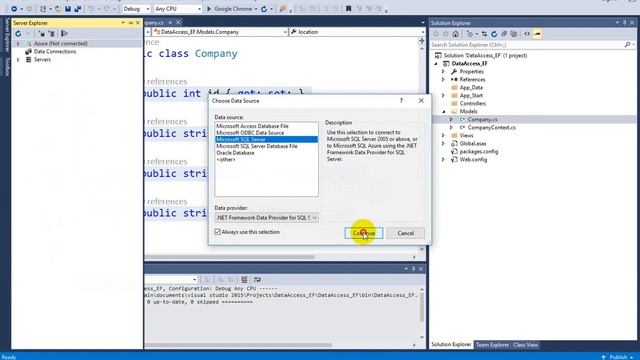Toggle Show All Files in Solution Explorer
This screenshot has height=360, width=640.
click(x=514, y=34)
